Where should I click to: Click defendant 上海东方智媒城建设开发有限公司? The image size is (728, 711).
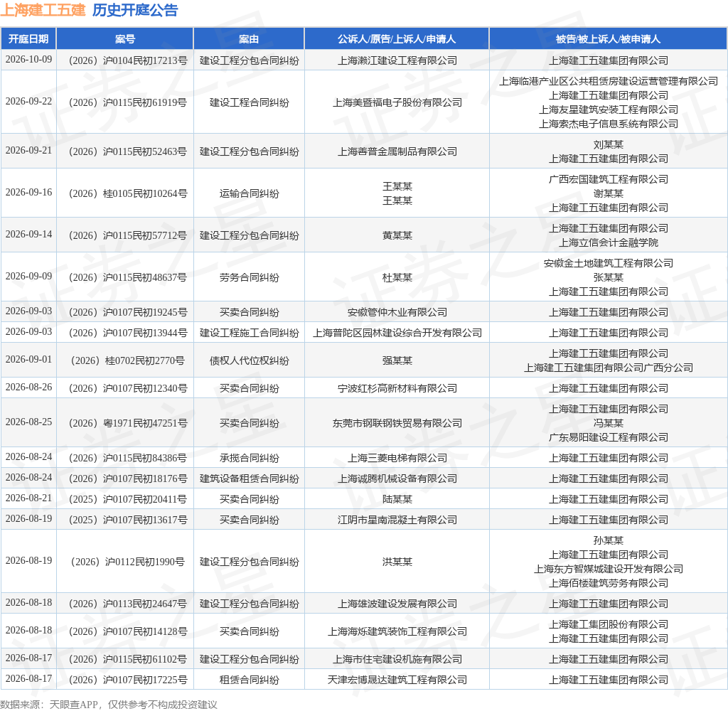point(609,570)
